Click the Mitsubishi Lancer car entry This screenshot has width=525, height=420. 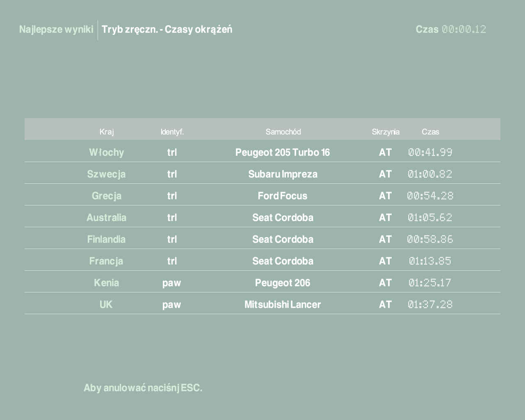[283, 305]
